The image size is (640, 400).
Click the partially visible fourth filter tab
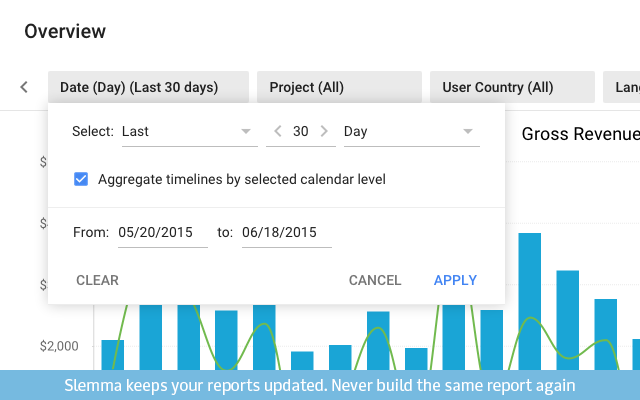click(x=622, y=87)
